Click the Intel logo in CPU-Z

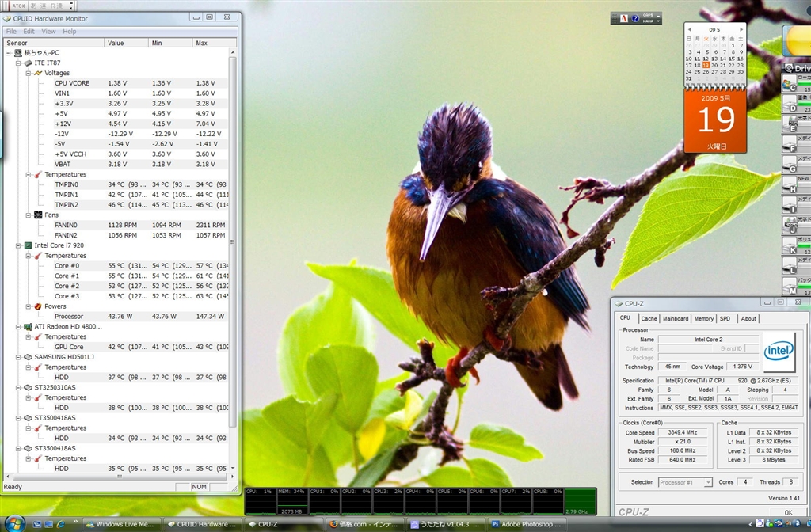pyautogui.click(x=779, y=351)
